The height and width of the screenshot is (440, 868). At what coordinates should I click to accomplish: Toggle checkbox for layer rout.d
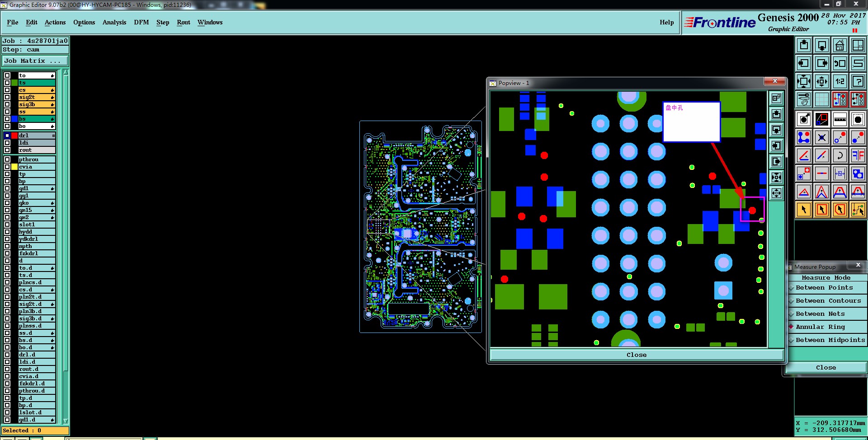point(7,369)
